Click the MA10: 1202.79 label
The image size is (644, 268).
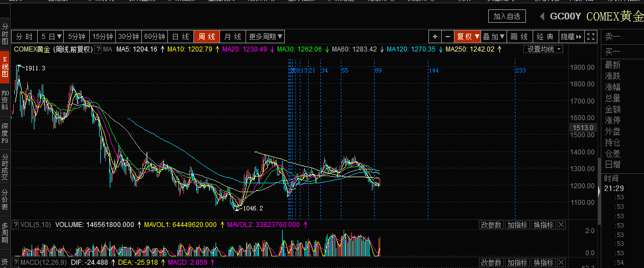(190, 49)
